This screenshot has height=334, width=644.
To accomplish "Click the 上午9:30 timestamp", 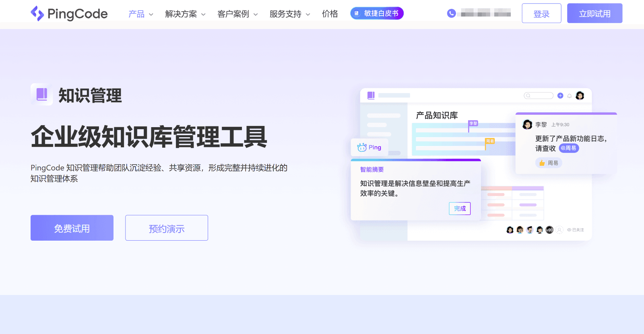I will [x=560, y=125].
